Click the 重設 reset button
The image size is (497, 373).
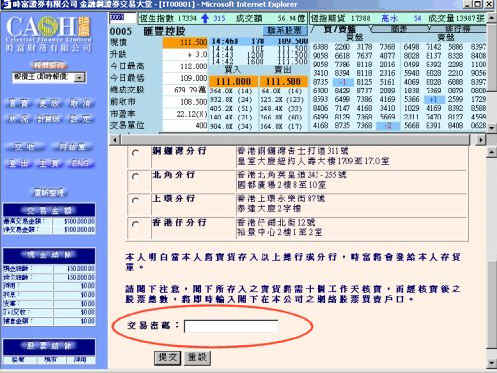click(x=197, y=358)
